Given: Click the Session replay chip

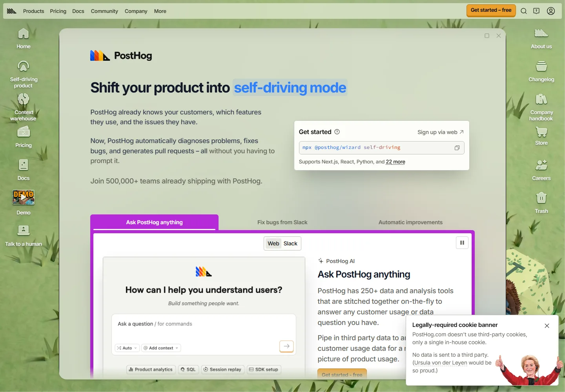Looking at the screenshot, I should (x=222, y=370).
